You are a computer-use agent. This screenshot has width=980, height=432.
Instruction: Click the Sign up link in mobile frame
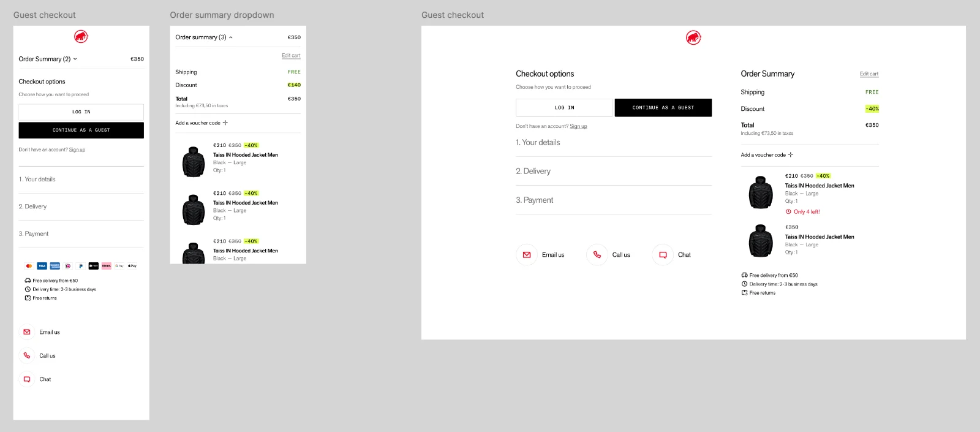coord(77,150)
